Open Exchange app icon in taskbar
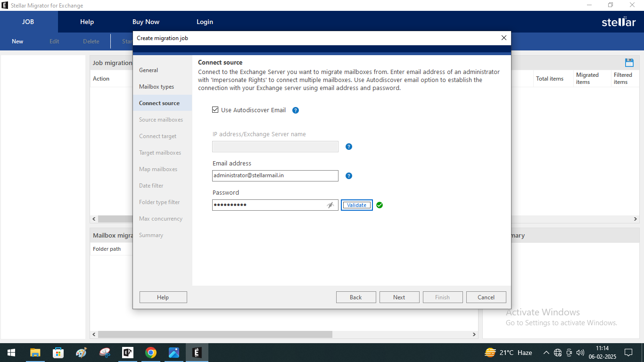 click(128, 353)
